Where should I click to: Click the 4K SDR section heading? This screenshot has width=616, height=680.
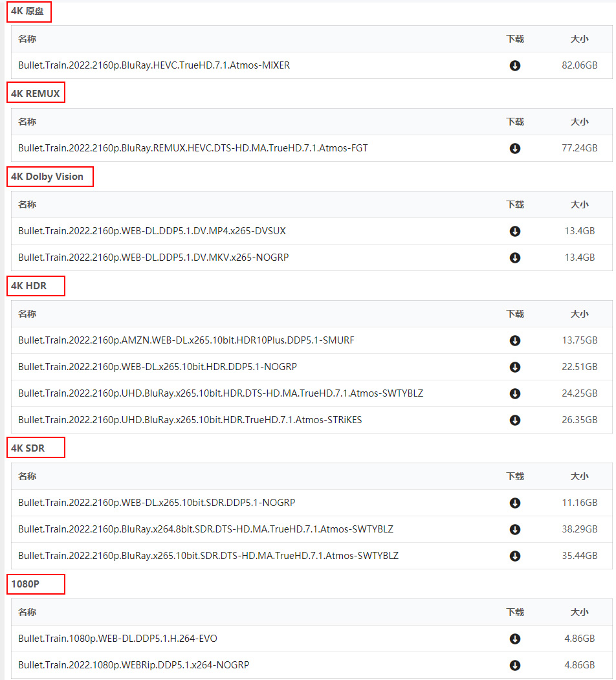(28, 448)
